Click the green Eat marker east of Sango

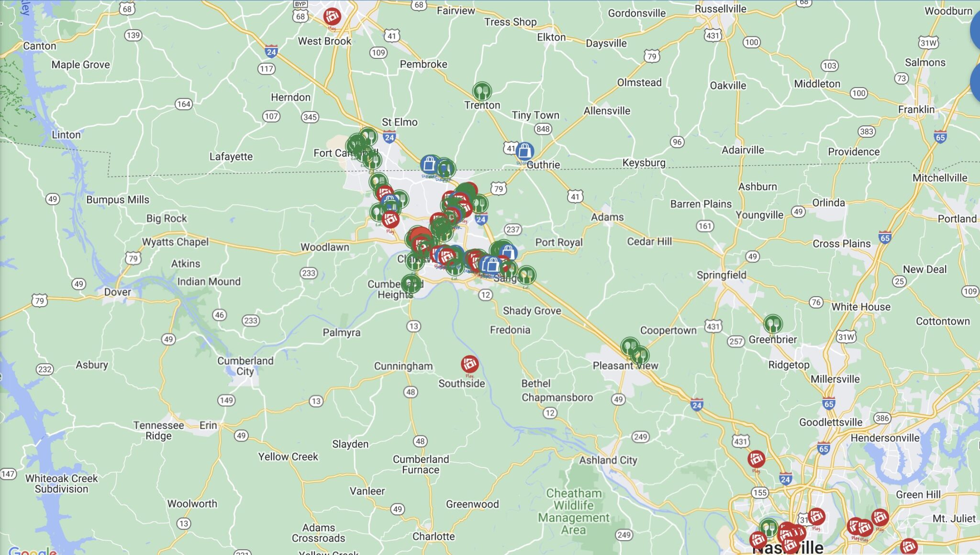(x=526, y=275)
